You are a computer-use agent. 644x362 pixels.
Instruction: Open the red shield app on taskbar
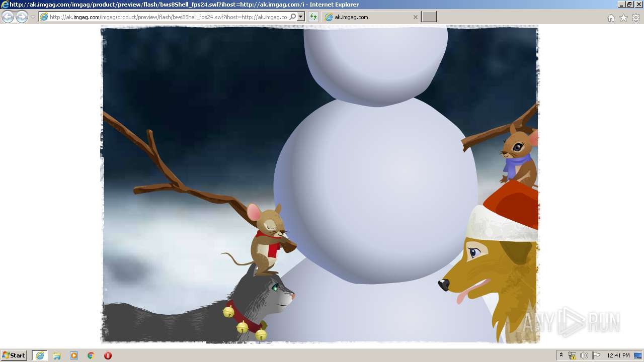(108, 355)
